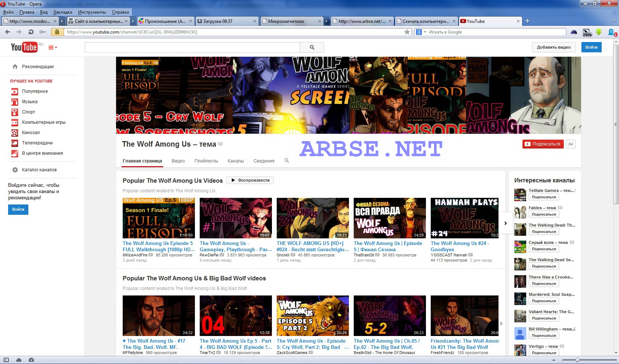
Task: Expand tab stack arrow after Сайт о компьютерных tab
Action: 132,21
